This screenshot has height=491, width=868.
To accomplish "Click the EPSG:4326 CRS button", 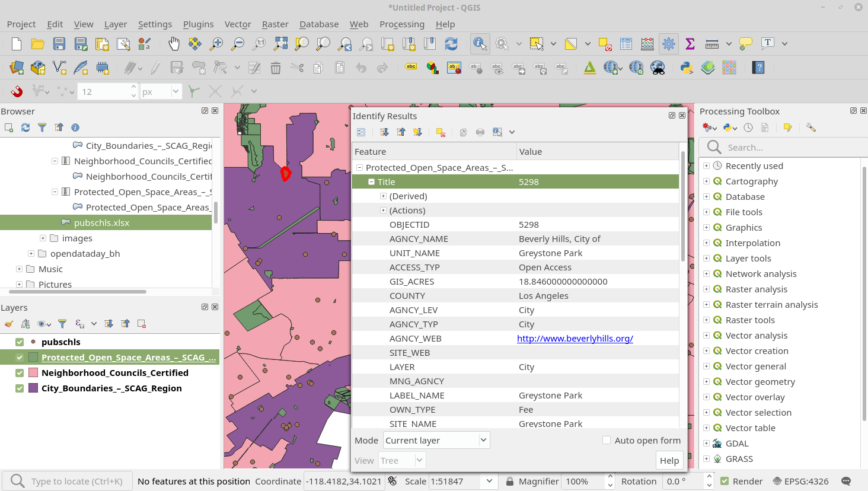I will (x=800, y=481).
